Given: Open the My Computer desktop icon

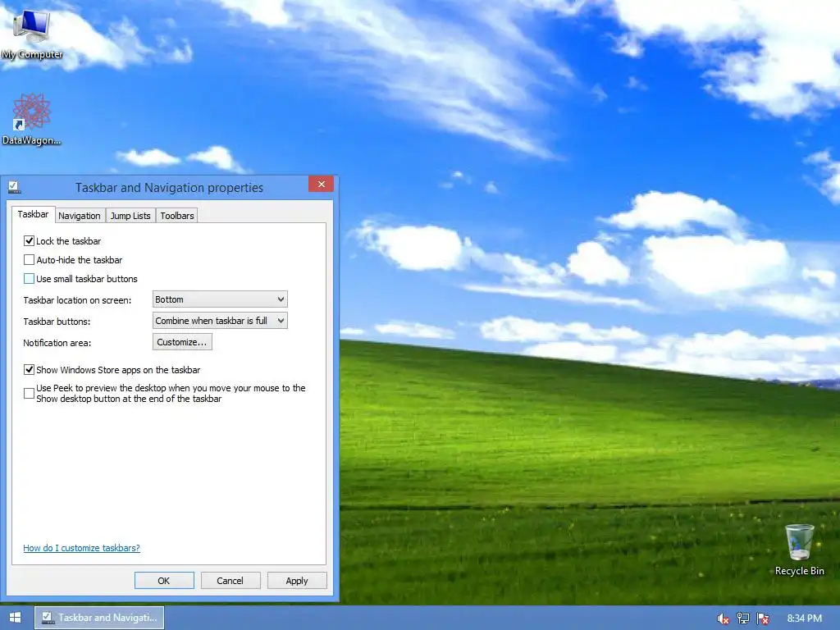Looking at the screenshot, I should [x=32, y=33].
